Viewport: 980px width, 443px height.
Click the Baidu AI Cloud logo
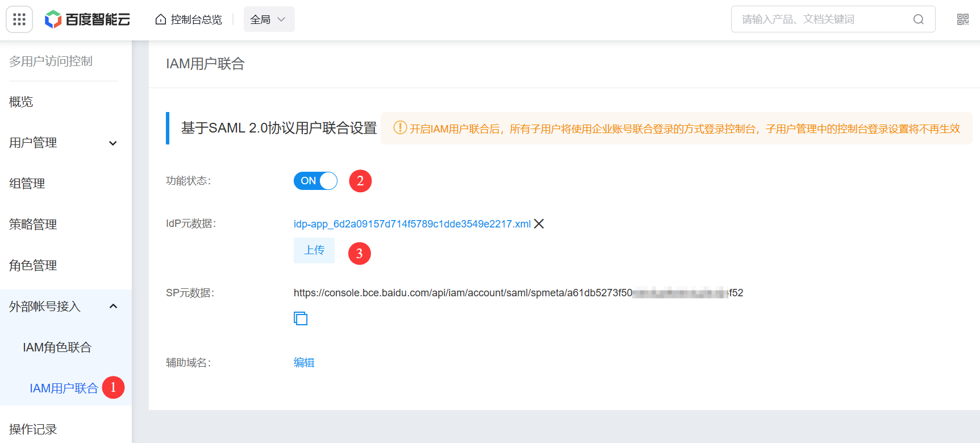87,19
